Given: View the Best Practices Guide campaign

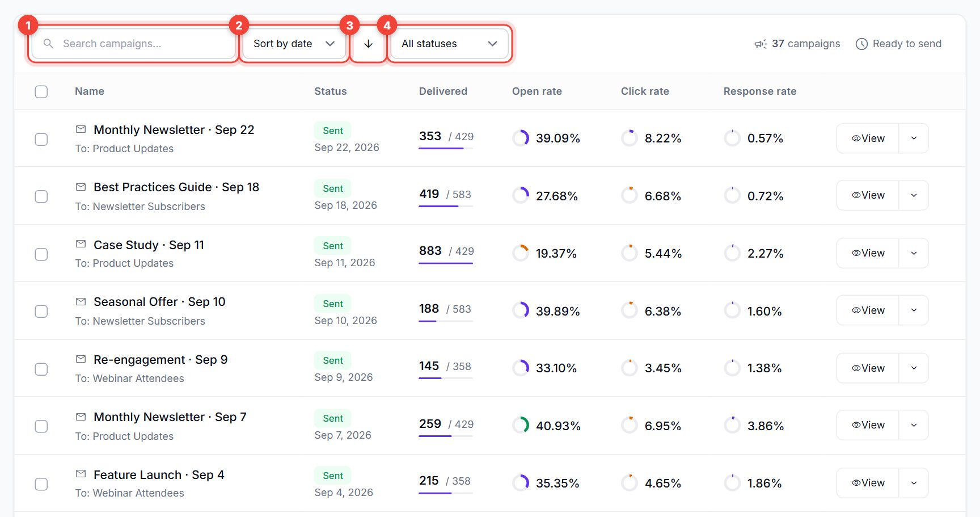Looking at the screenshot, I should click(x=868, y=195).
